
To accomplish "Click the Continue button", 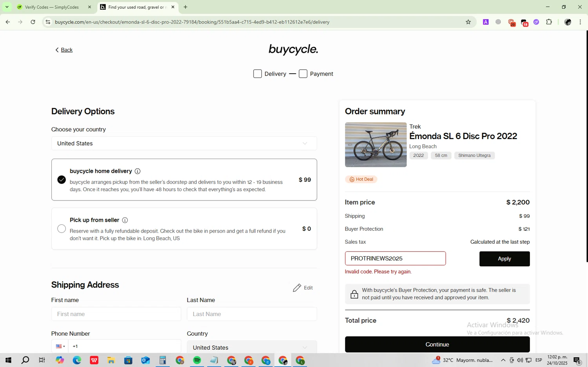I will point(437,345).
